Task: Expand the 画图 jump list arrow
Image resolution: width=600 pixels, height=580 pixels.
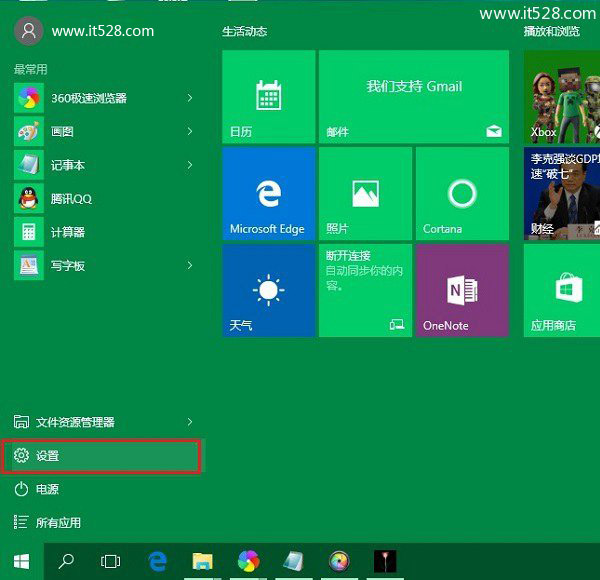Action: click(190, 132)
